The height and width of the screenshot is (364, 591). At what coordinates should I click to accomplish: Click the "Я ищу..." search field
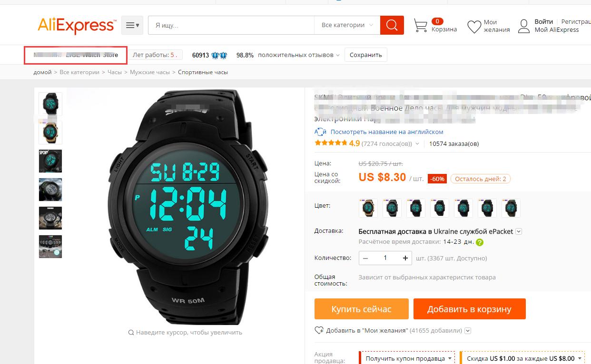(x=231, y=25)
